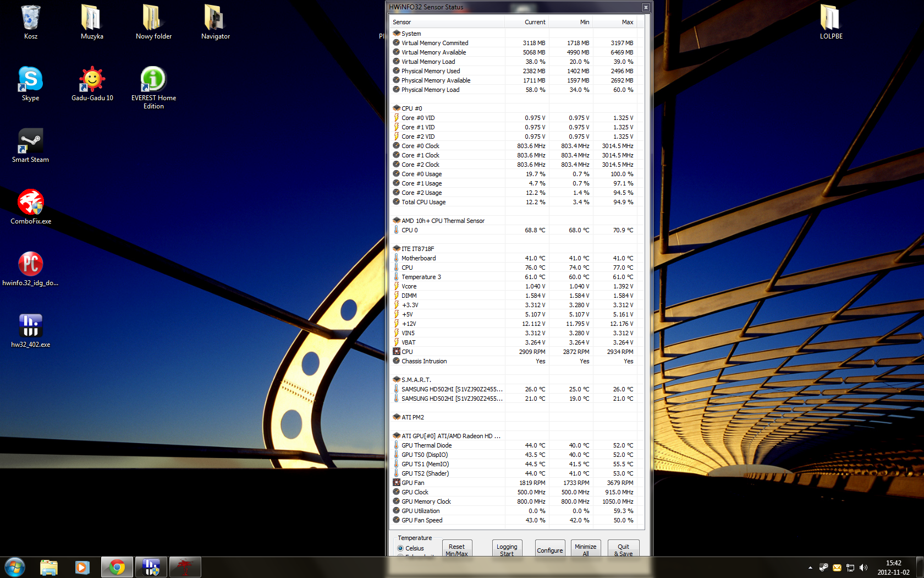Switch to Google Chrome in taskbar
This screenshot has height=578, width=924.
(x=117, y=567)
